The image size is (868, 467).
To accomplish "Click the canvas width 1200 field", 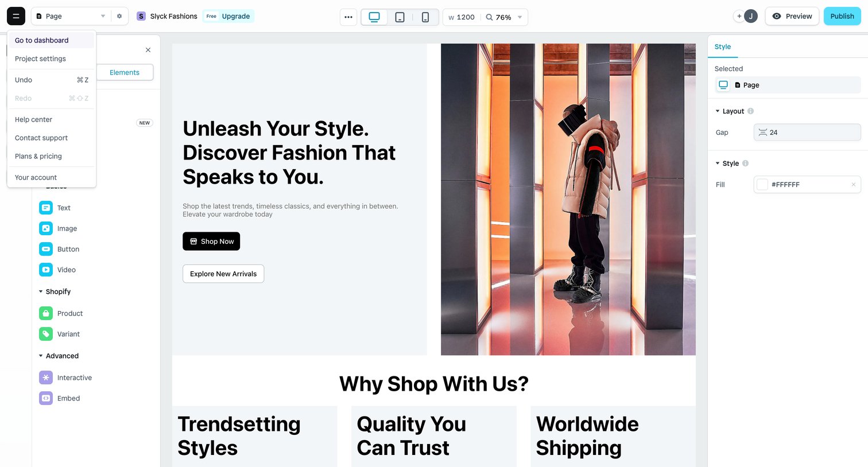I will point(462,17).
